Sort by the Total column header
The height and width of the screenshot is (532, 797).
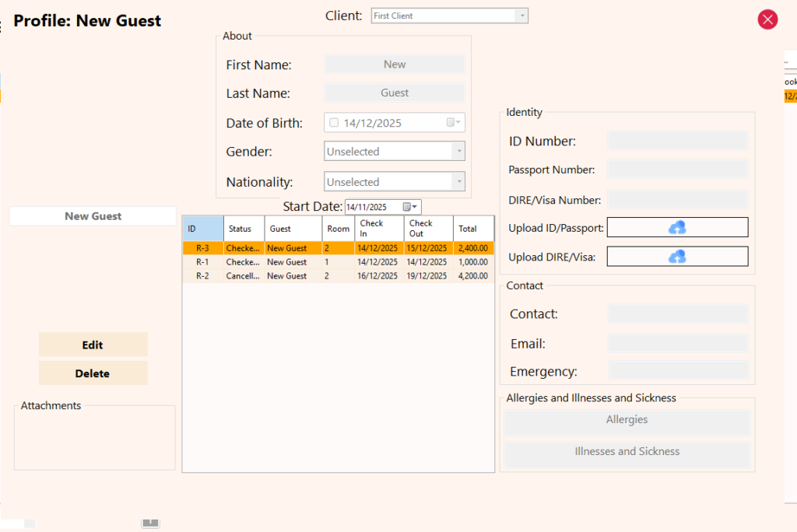(x=473, y=229)
